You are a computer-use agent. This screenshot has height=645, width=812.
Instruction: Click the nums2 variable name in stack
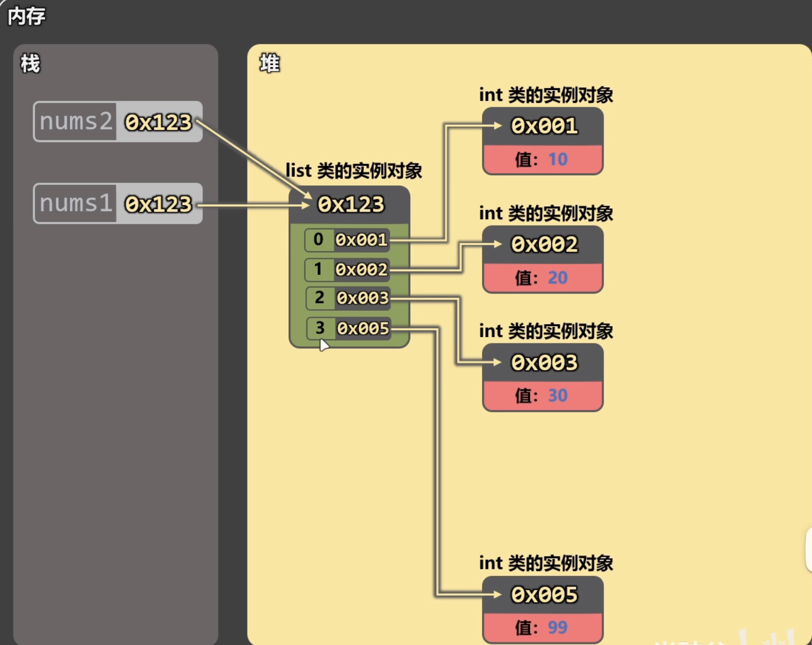click(x=76, y=122)
